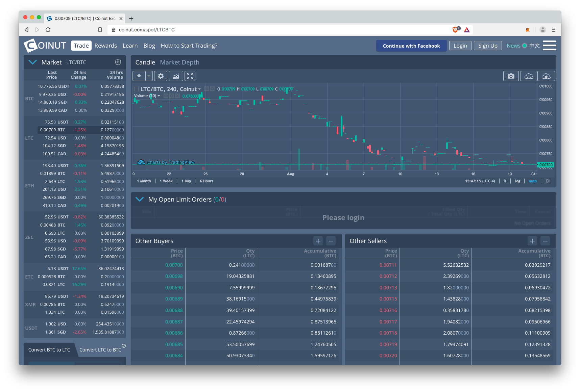Click buyer price 0.00700
The width and height of the screenshot is (580, 392).
pos(174,265)
